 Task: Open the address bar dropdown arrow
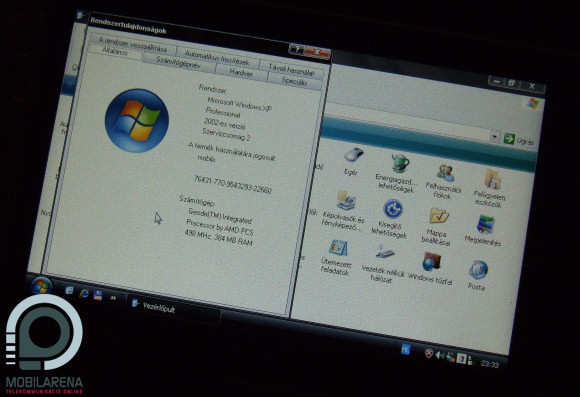tap(495, 137)
